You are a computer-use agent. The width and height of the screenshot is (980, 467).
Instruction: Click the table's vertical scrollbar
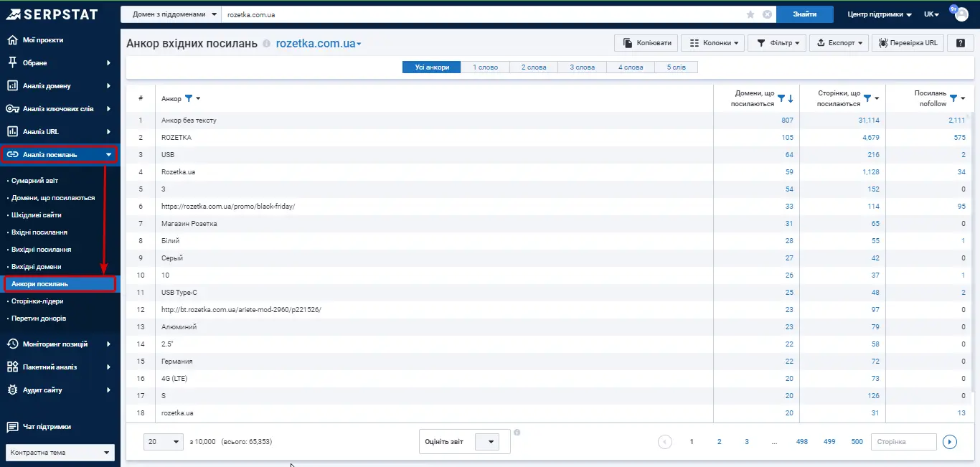(x=973, y=251)
